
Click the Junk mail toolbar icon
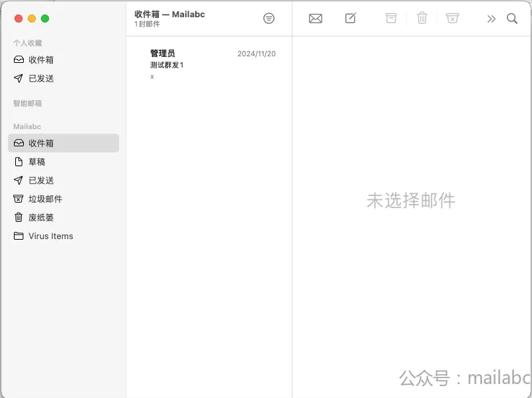coord(453,18)
